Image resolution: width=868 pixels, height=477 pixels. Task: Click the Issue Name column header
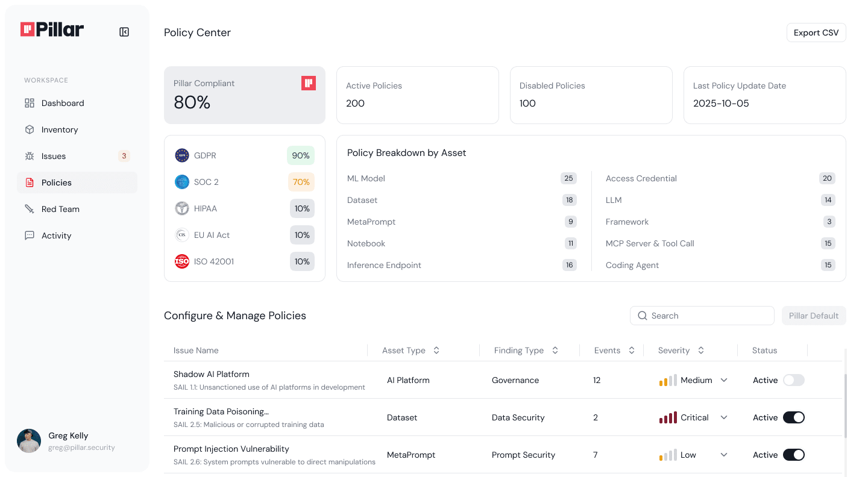point(196,351)
